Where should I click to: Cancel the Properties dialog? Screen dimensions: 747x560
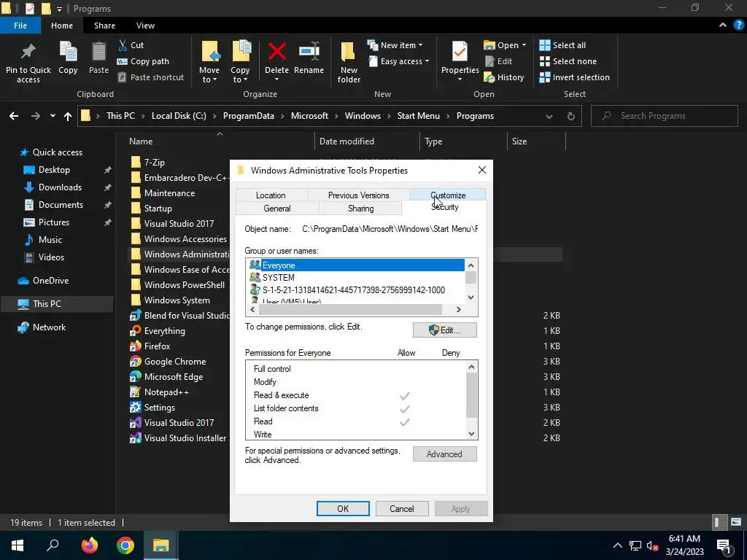click(x=402, y=508)
